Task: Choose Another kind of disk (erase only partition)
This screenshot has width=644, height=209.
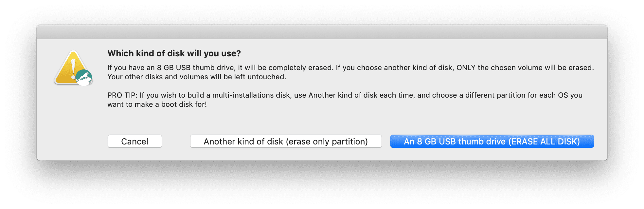Action: coord(286,141)
